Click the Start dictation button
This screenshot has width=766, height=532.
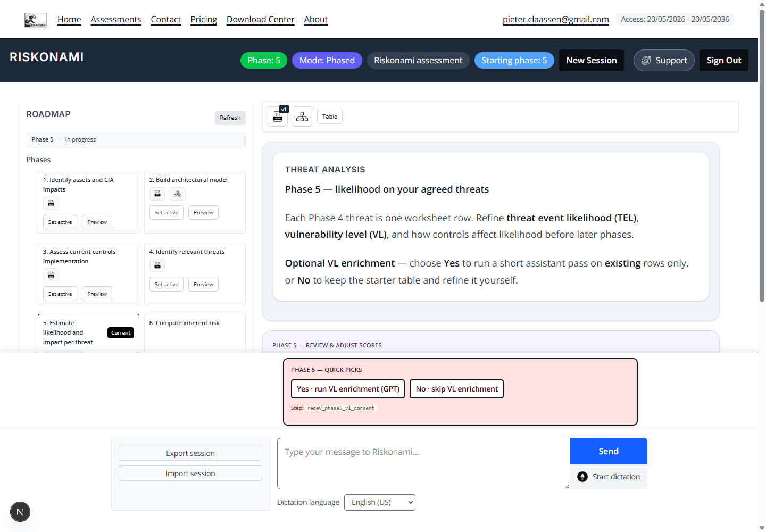pyautogui.click(x=609, y=477)
